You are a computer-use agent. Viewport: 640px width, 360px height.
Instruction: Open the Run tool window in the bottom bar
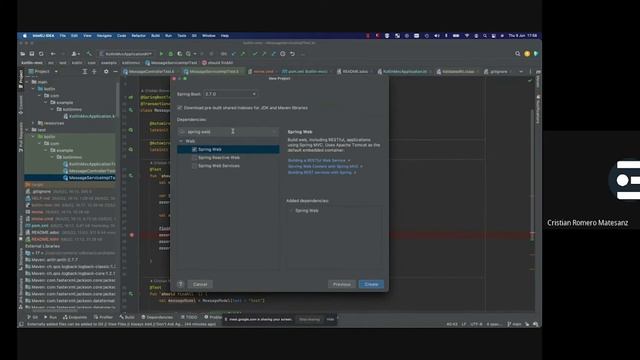pos(51,317)
